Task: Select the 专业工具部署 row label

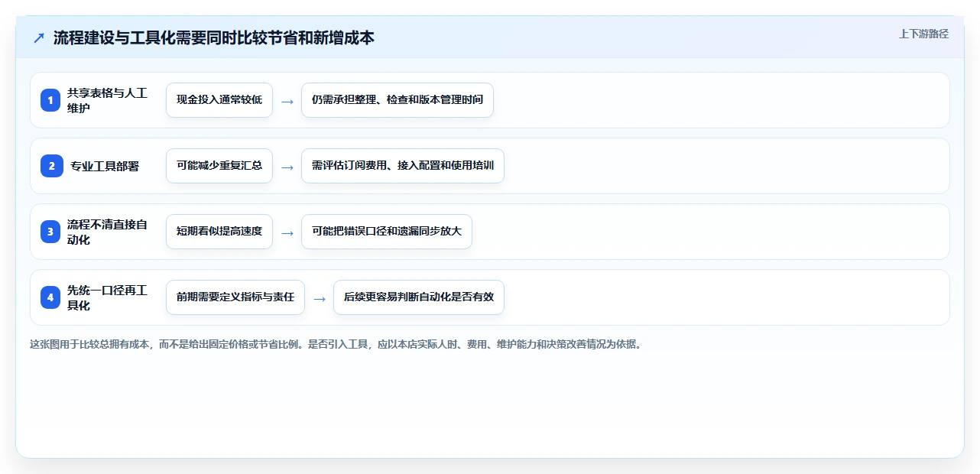Action: [105, 166]
